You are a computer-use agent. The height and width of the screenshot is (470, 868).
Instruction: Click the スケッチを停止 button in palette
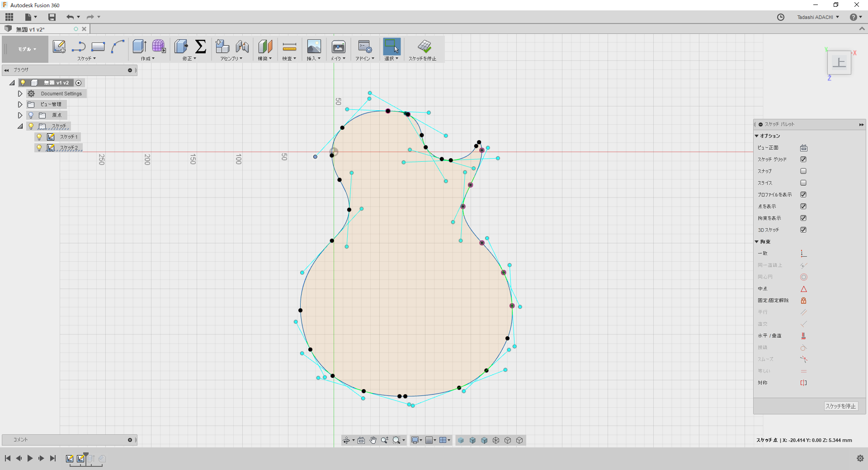point(840,406)
